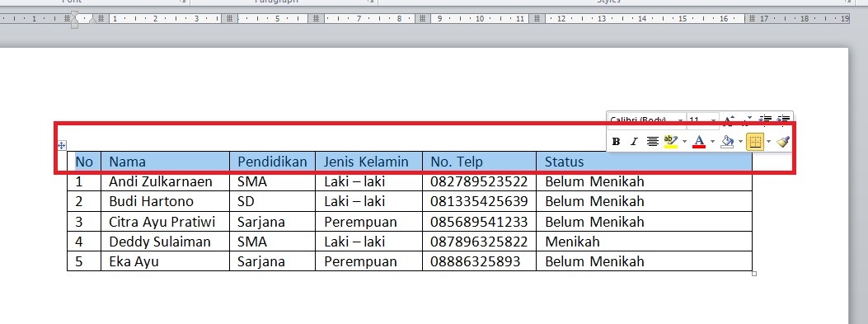Click "Belum Menikah" in Budi Hartono's row
The image size is (868, 324).
click(594, 201)
